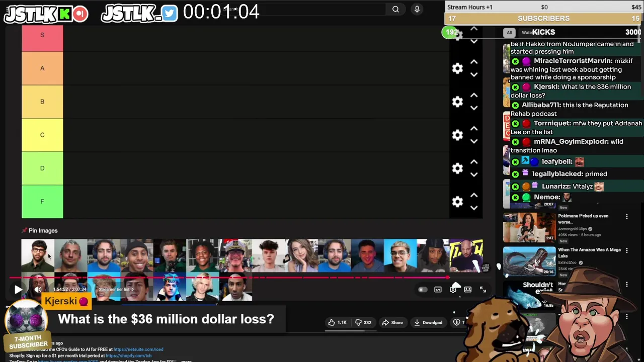644x362 pixels.
Task: Click the green F tier label
Action: [42, 202]
